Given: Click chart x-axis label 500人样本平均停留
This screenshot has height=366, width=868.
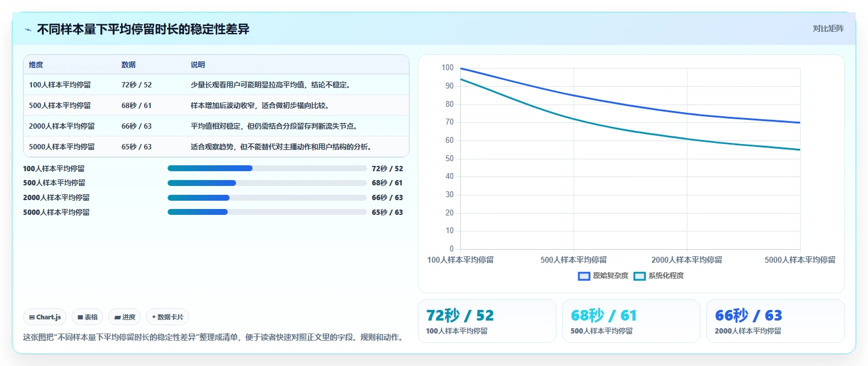Looking at the screenshot, I should [574, 260].
